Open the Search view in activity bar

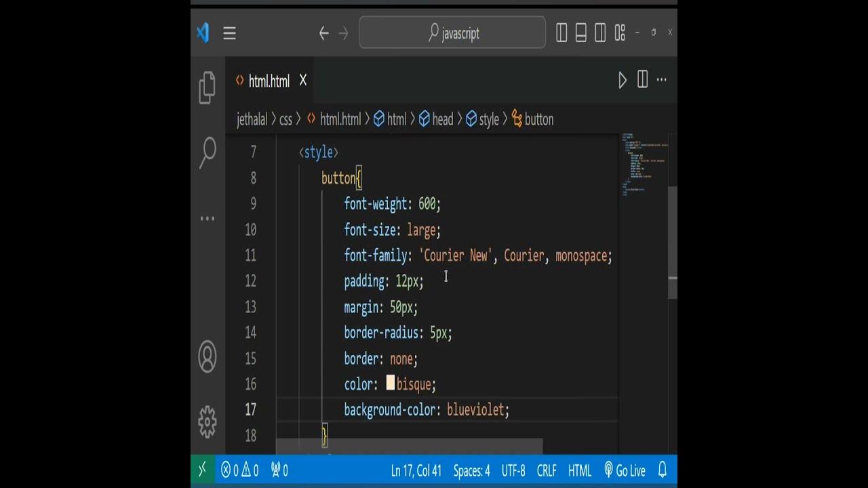[208, 152]
